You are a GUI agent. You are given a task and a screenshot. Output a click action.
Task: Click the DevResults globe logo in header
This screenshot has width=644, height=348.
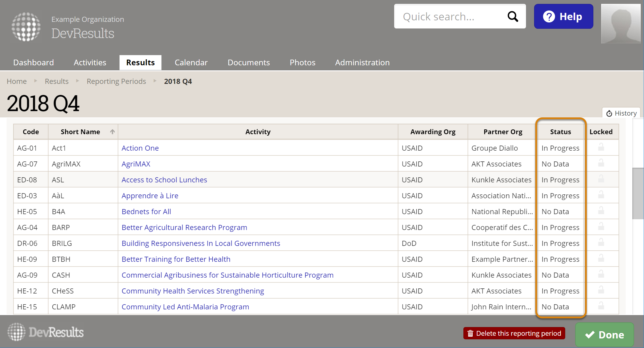[x=26, y=27]
